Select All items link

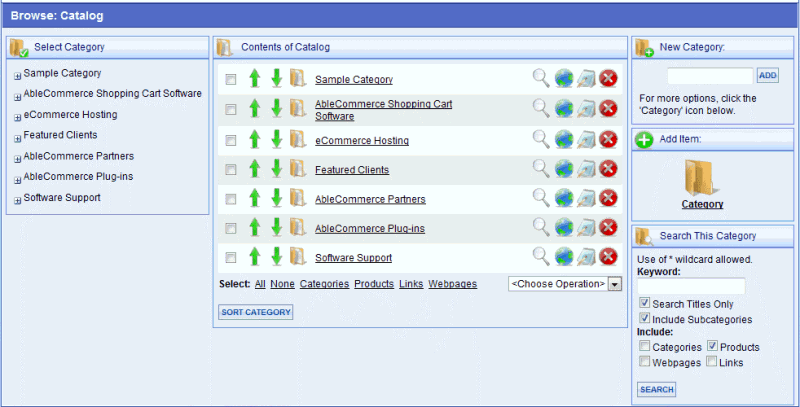tap(260, 284)
